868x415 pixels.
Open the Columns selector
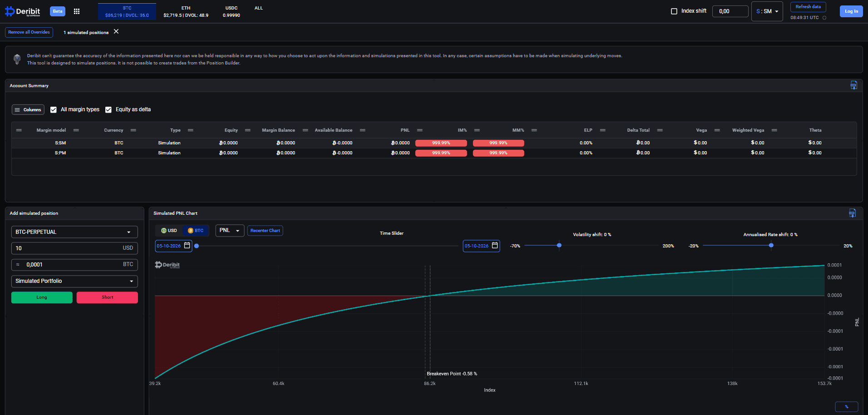[28, 110]
